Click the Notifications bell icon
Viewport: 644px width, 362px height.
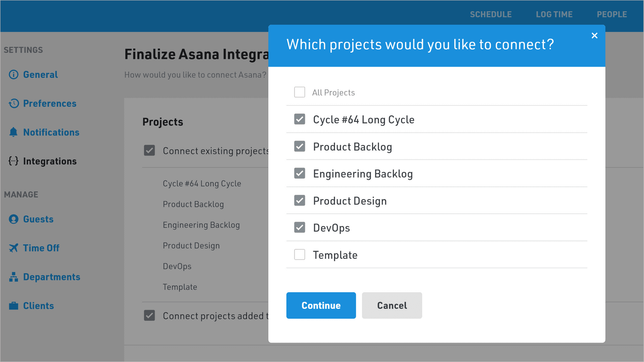tap(14, 132)
